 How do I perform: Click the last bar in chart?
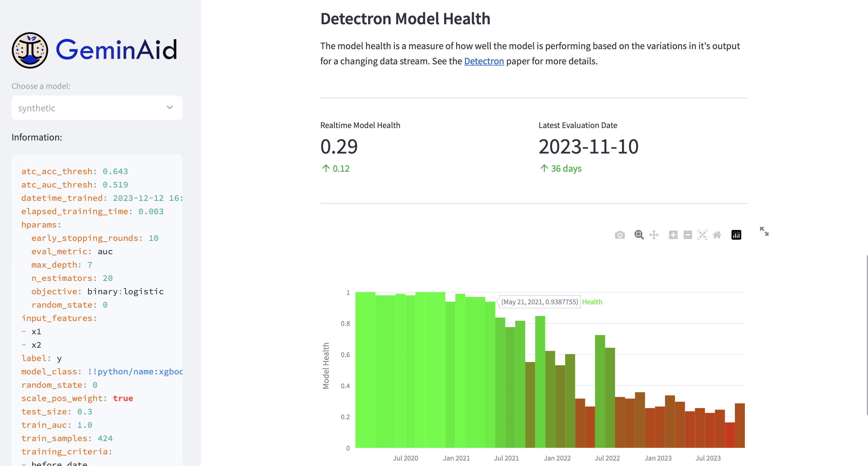[739, 425]
